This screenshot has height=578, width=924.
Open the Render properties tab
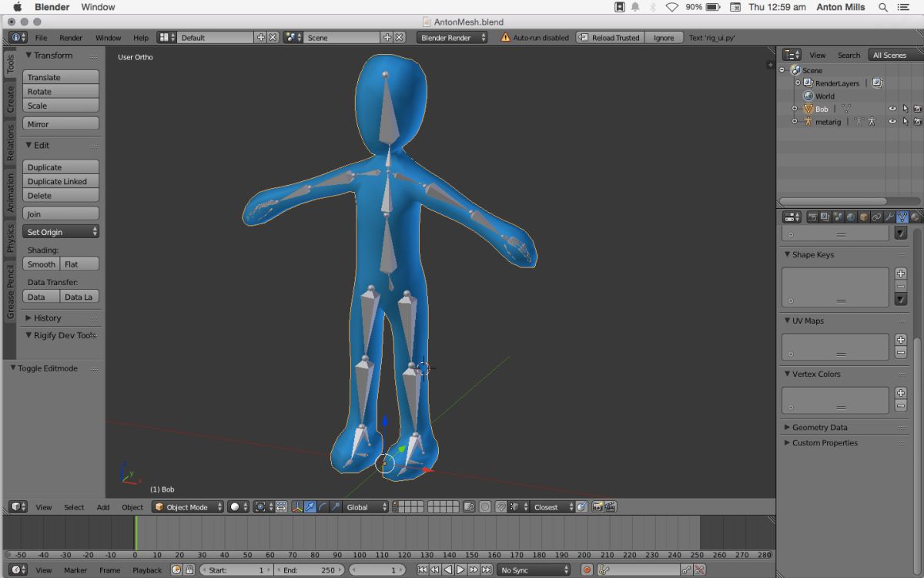pyautogui.click(x=813, y=217)
